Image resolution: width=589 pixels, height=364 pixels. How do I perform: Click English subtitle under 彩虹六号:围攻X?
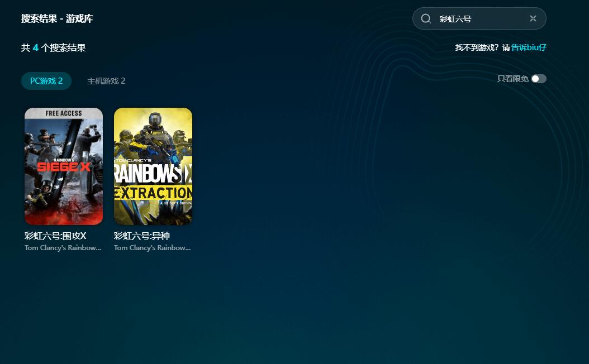coord(63,248)
